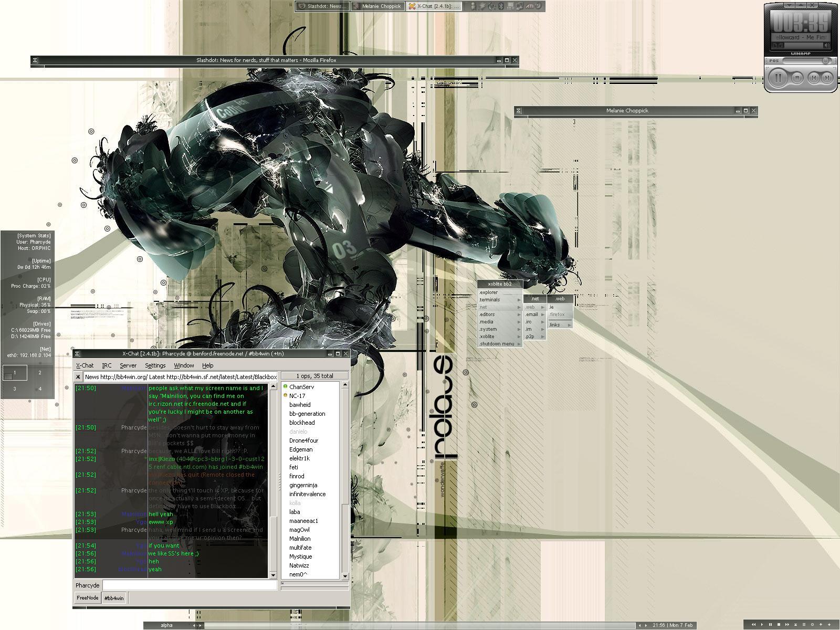Expand .email submenu in .net menu

pos(535,314)
